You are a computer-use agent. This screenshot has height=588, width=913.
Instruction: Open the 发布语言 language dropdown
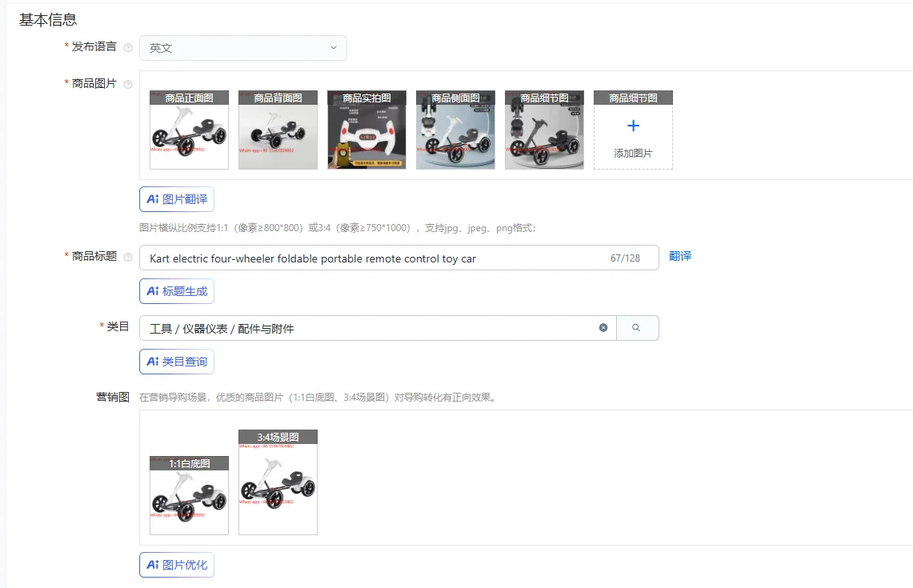(x=242, y=48)
